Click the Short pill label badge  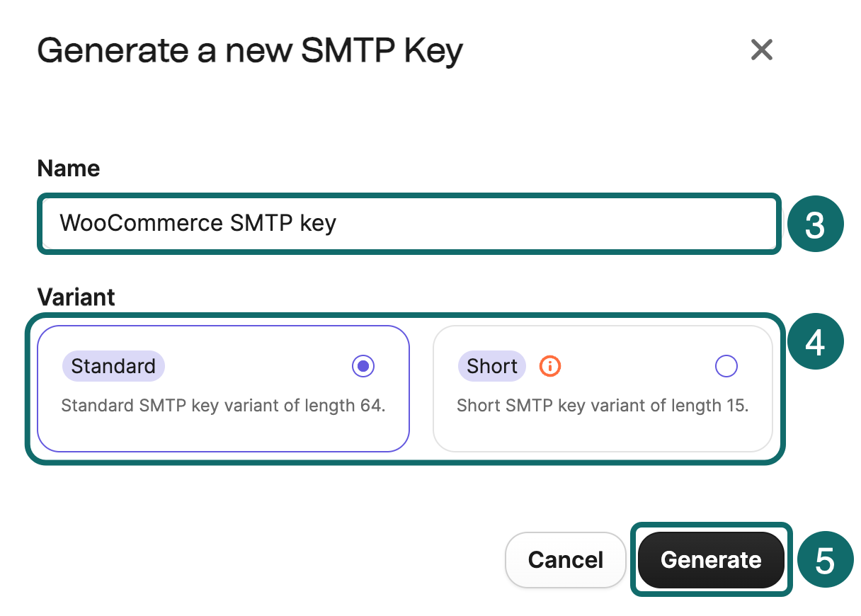click(x=491, y=366)
